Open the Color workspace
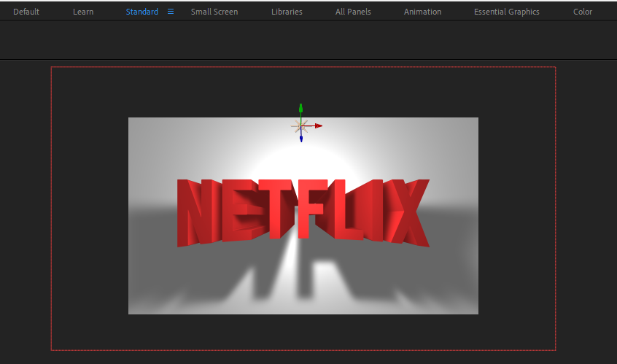The image size is (617, 364). coord(583,12)
